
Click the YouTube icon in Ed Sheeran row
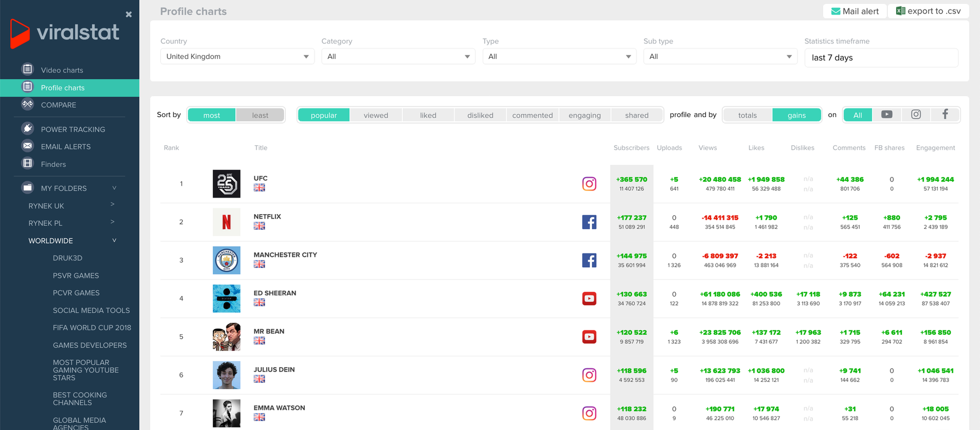[x=589, y=299]
